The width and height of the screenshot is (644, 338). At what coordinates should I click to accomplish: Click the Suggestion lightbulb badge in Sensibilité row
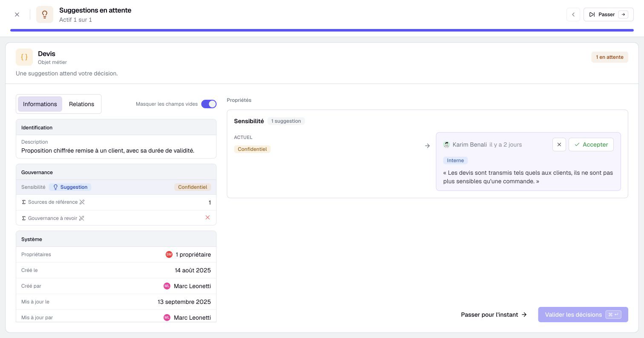point(70,187)
